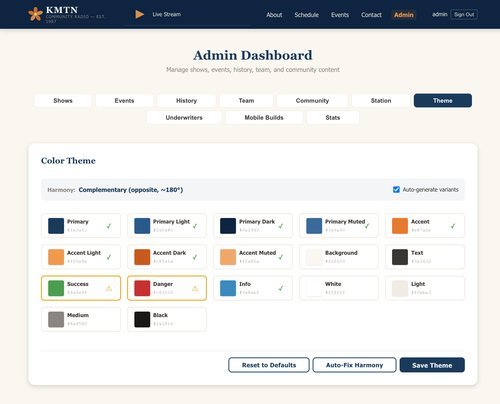This screenshot has width=500, height=404.
Task: Pick the Accent Light color swatch
Action: click(x=56, y=257)
